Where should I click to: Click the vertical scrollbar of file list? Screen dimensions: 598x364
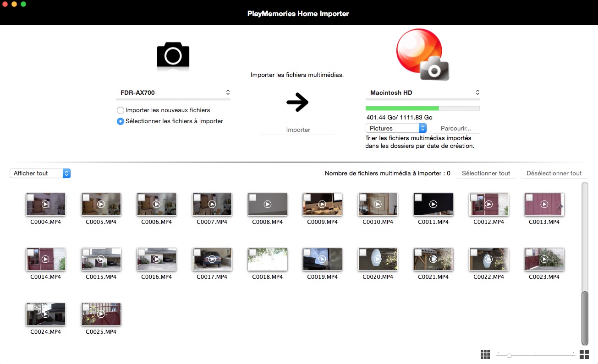[x=584, y=317]
